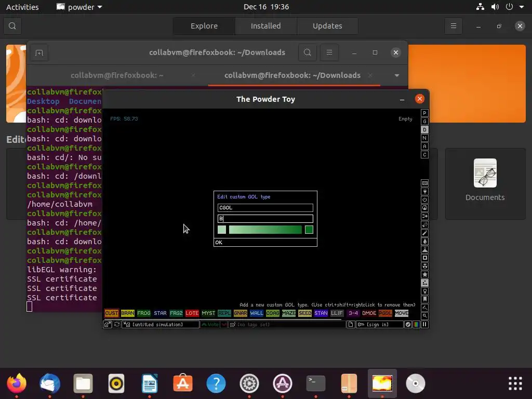Open the powder app menu in top bar
This screenshot has height=399, width=532.
79,7
